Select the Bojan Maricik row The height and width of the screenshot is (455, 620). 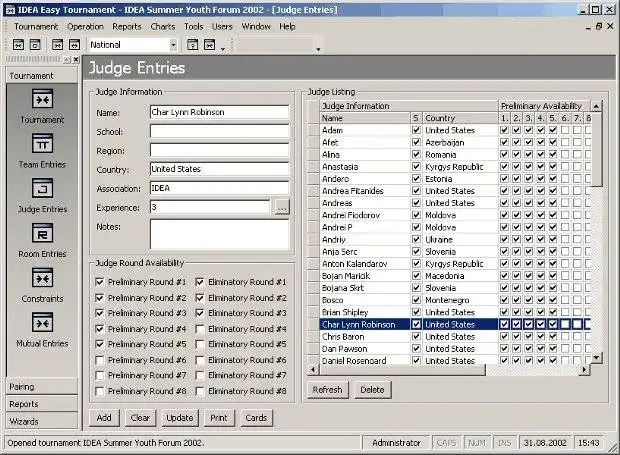point(455,276)
